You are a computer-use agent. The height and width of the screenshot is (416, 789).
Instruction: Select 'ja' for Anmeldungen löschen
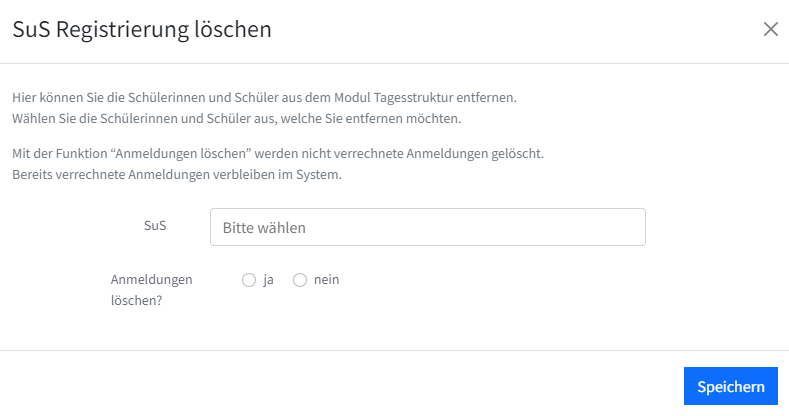(249, 280)
